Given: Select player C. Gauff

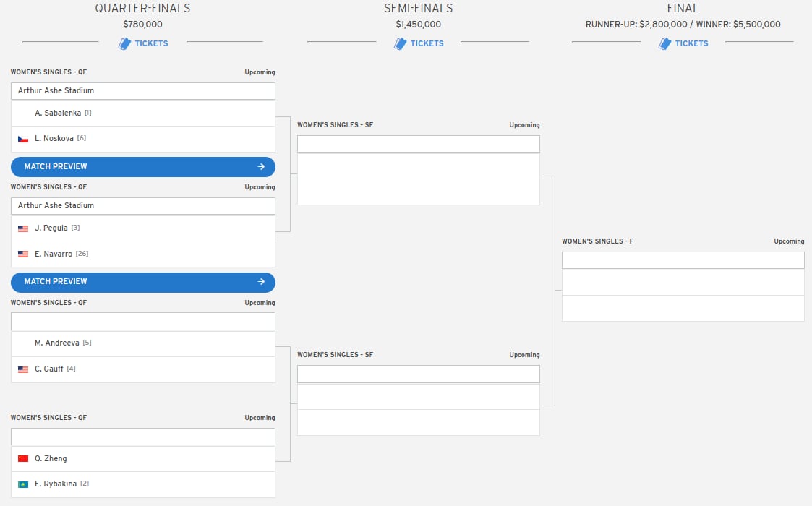Looking at the screenshot, I should coord(49,369).
